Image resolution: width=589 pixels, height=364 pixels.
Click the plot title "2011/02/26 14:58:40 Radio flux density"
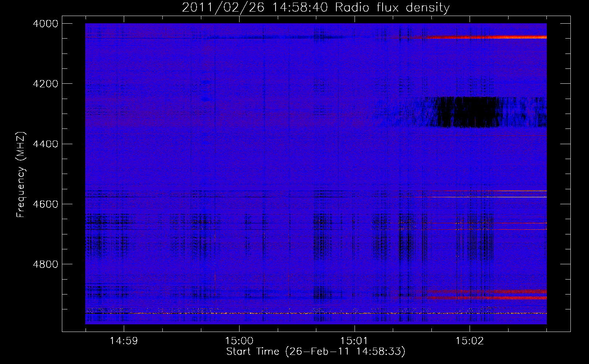(x=316, y=7)
